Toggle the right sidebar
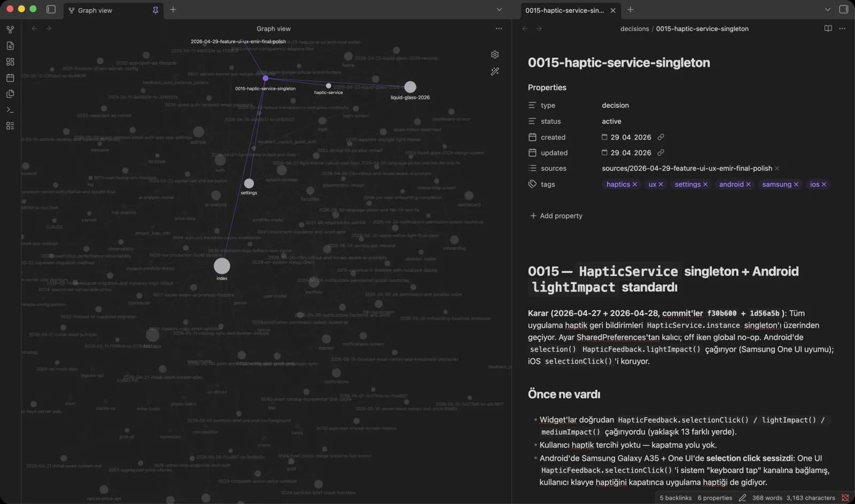Image resolution: width=855 pixels, height=504 pixels. pyautogui.click(x=844, y=9)
